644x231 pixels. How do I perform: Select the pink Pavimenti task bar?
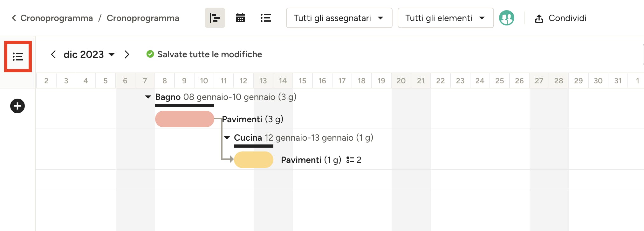(x=184, y=119)
